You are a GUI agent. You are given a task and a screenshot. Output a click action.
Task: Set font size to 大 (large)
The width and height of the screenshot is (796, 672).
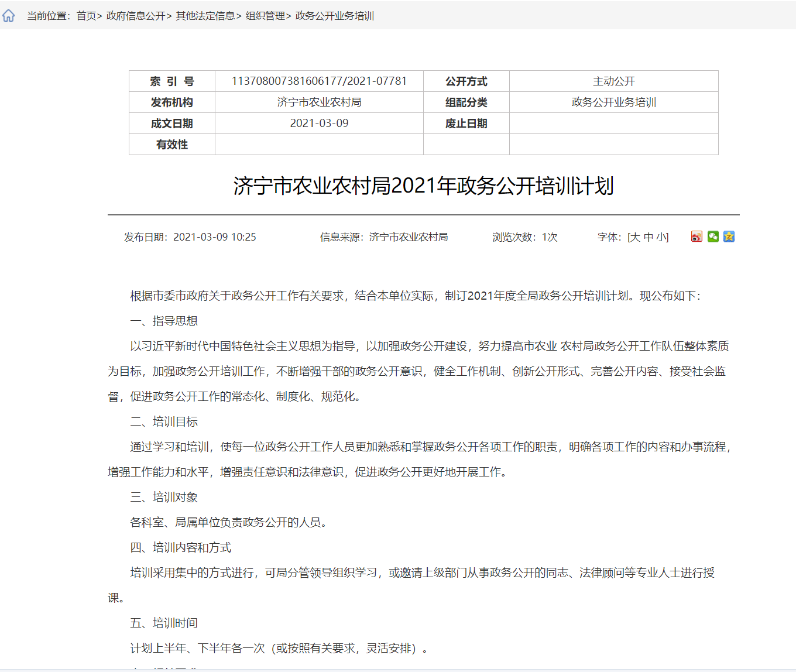(636, 237)
